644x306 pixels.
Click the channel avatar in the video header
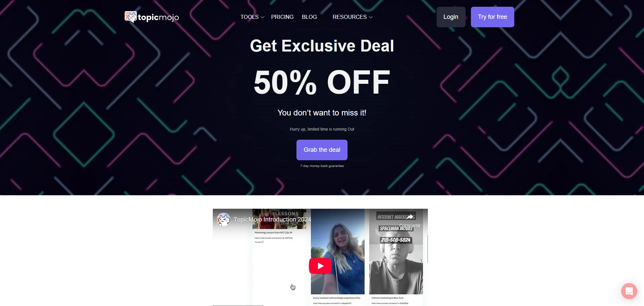click(x=224, y=219)
